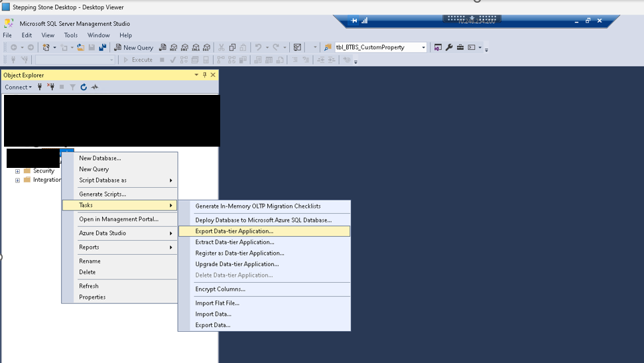The image size is (644, 363).
Task: Open Properties from context menu
Action: 119,297
